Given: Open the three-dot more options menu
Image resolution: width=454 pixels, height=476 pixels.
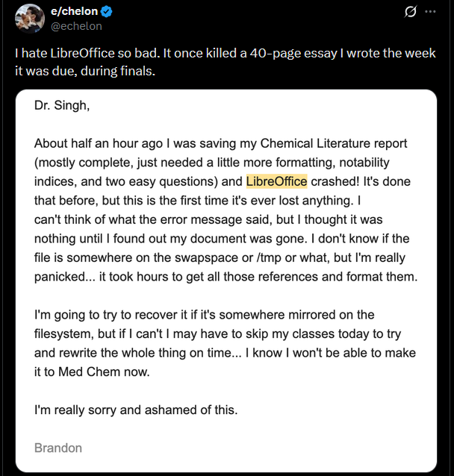Looking at the screenshot, I should 430,11.
